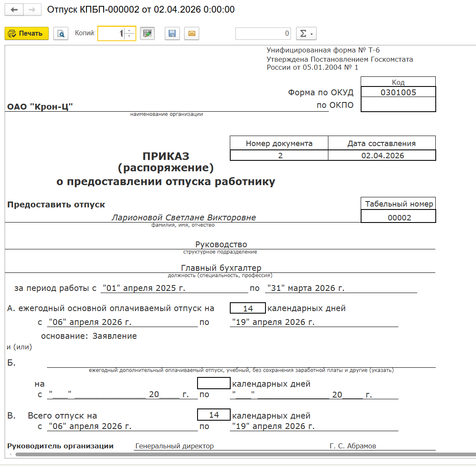Click the signature name Г. С. Абрамов
Image resolution: width=476 pixels, height=466 pixels.
click(x=353, y=446)
